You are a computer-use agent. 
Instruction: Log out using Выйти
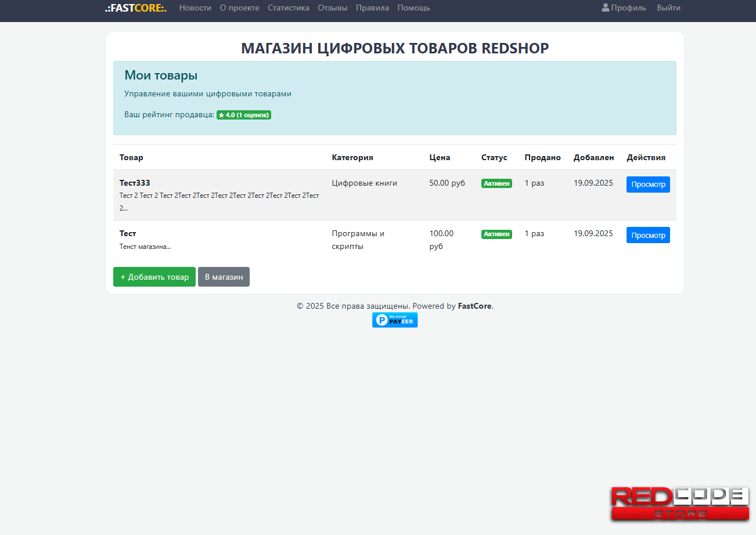click(668, 8)
